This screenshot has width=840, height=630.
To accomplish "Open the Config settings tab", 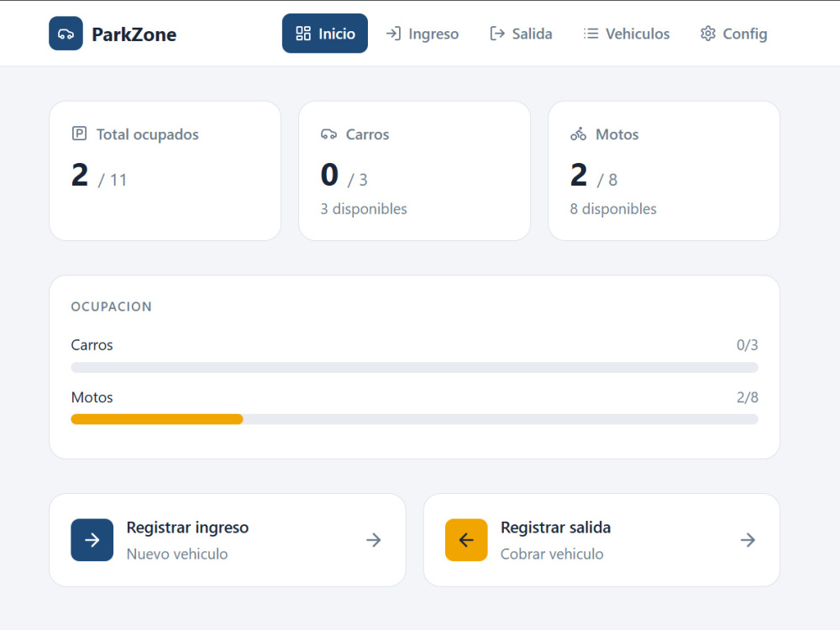I will click(x=733, y=34).
